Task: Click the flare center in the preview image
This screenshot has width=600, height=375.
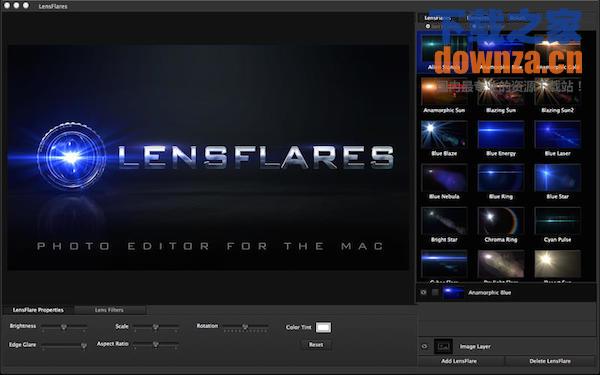Action: [71, 157]
